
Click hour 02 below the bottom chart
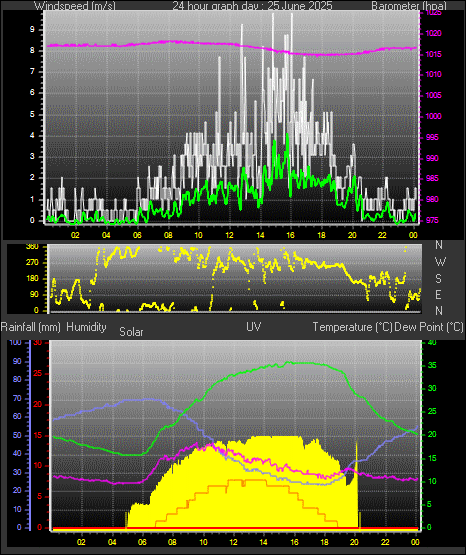(x=81, y=542)
